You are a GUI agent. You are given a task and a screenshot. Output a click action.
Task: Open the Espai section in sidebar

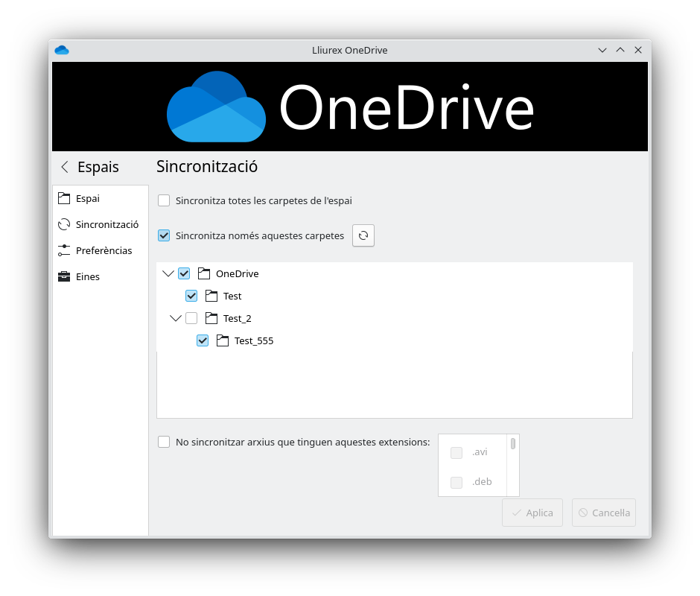[x=88, y=198]
